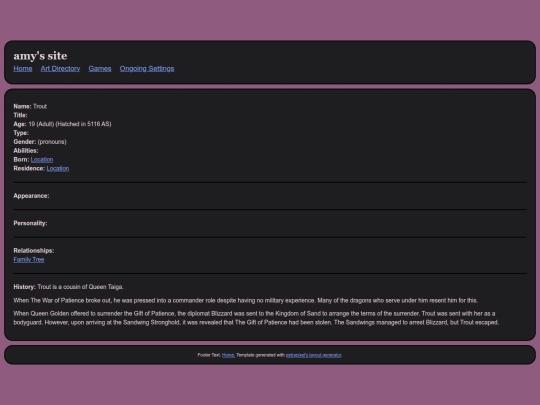
Task: Click the "Personality:" section label
Action: click(x=30, y=223)
